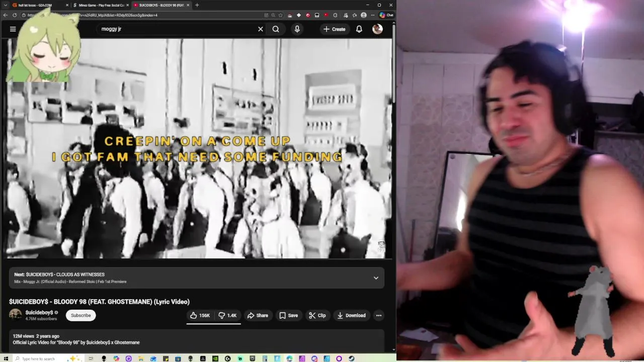Open Steam from the taskbar

point(351,358)
